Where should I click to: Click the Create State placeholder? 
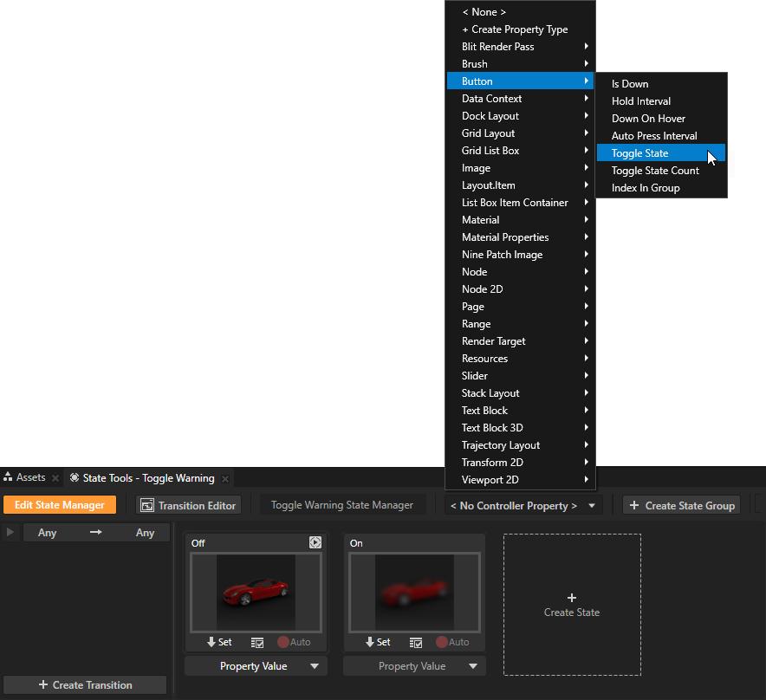tap(572, 605)
